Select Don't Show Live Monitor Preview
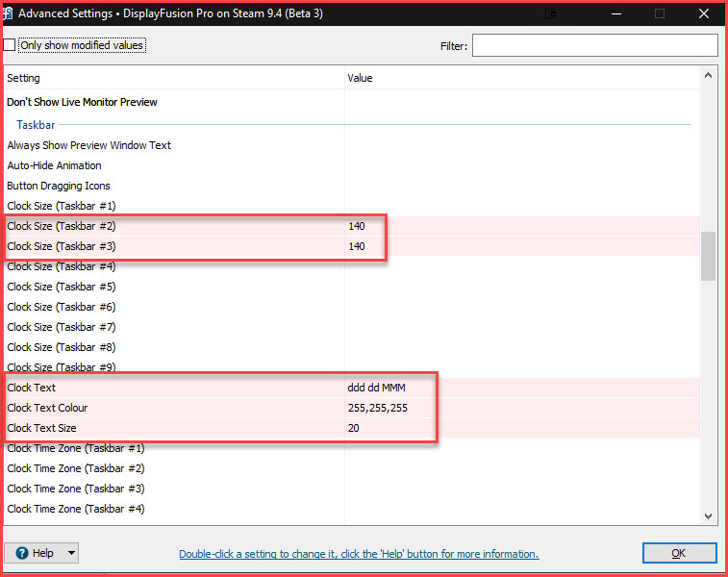Viewport: 728px width, 577px height. (82, 102)
